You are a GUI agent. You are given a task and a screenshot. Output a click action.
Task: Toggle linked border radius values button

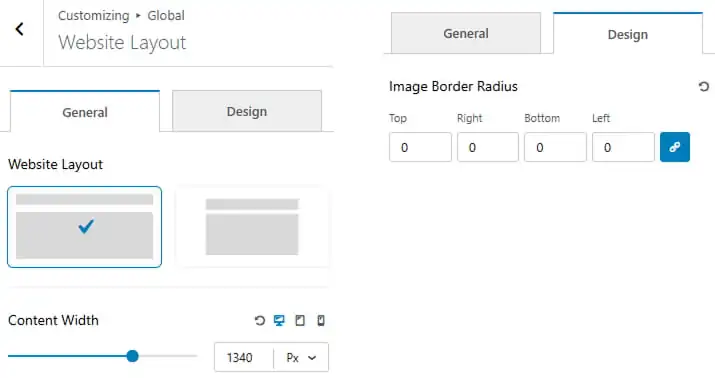point(675,147)
